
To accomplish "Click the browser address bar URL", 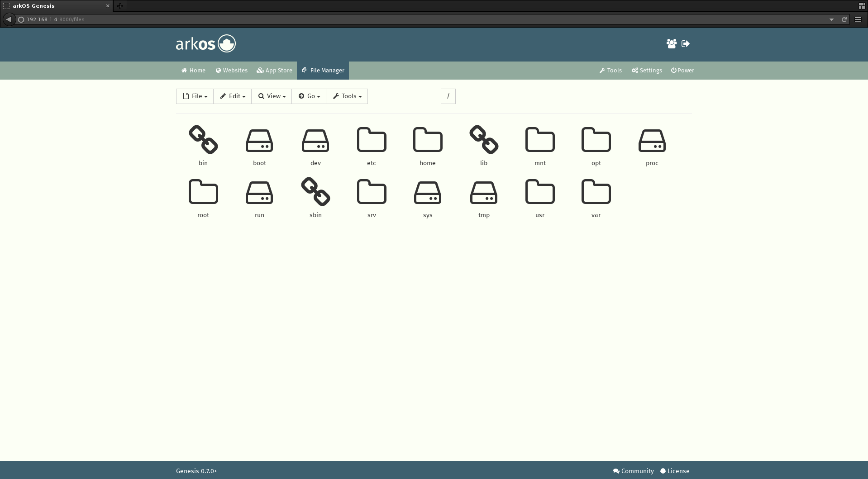I will point(55,19).
